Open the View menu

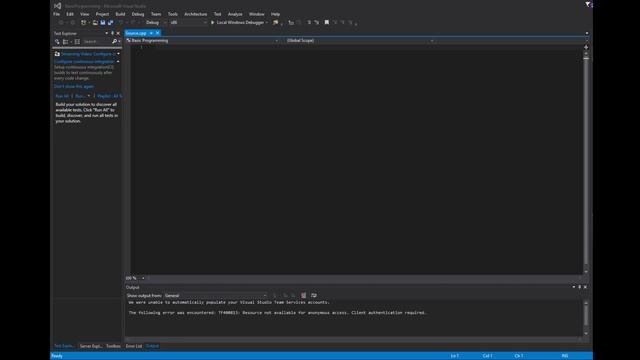pos(84,14)
